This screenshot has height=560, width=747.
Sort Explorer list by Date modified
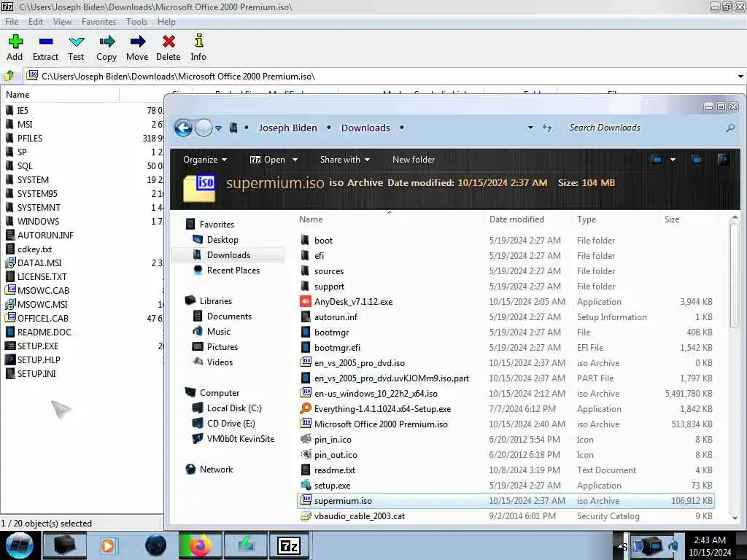tap(516, 219)
